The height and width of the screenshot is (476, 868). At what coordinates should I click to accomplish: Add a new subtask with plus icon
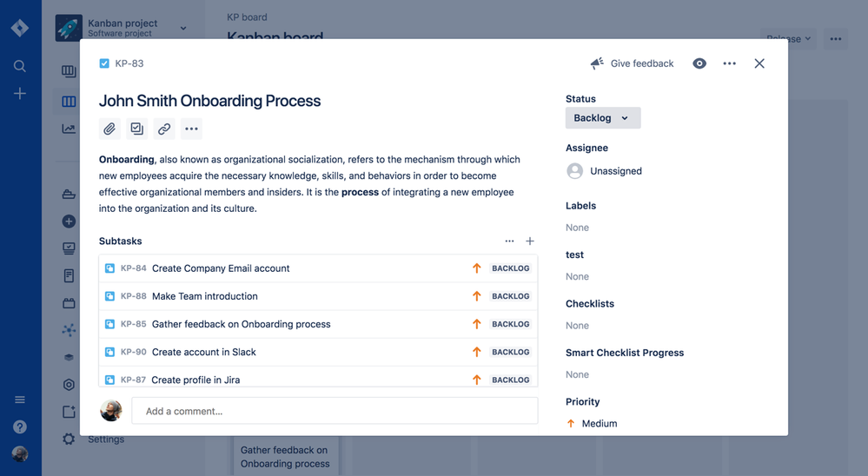click(530, 241)
